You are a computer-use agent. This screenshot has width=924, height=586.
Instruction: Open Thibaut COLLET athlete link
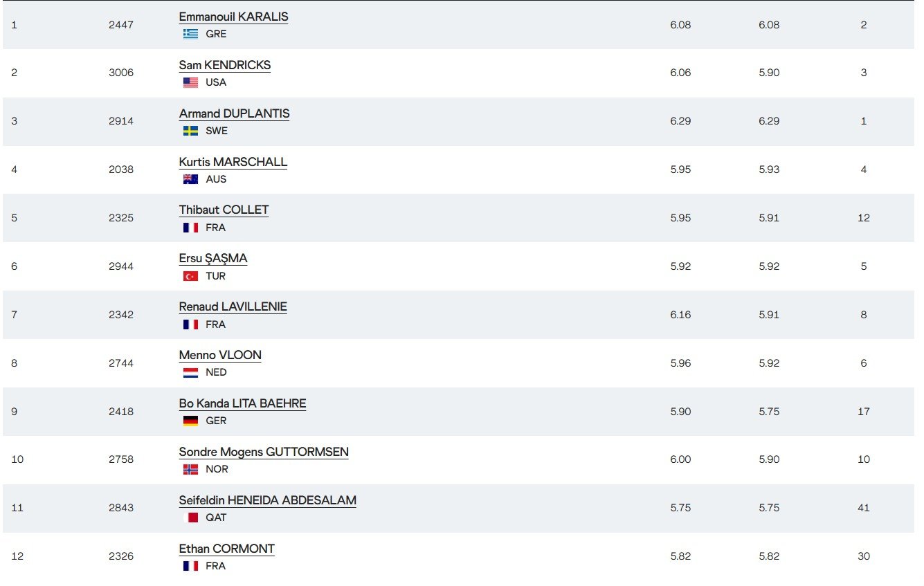tap(224, 210)
